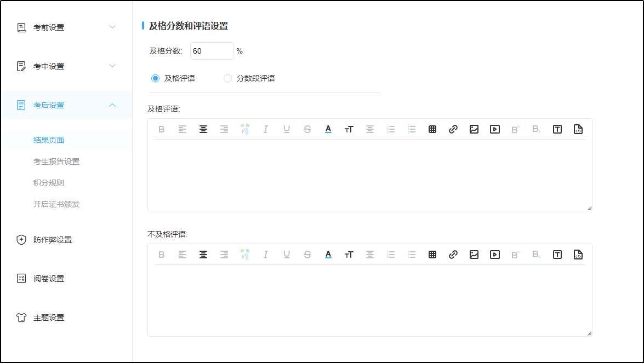Screen dimensions: 644x364
Task: Select the 及格评语 radio button
Action: pos(155,78)
